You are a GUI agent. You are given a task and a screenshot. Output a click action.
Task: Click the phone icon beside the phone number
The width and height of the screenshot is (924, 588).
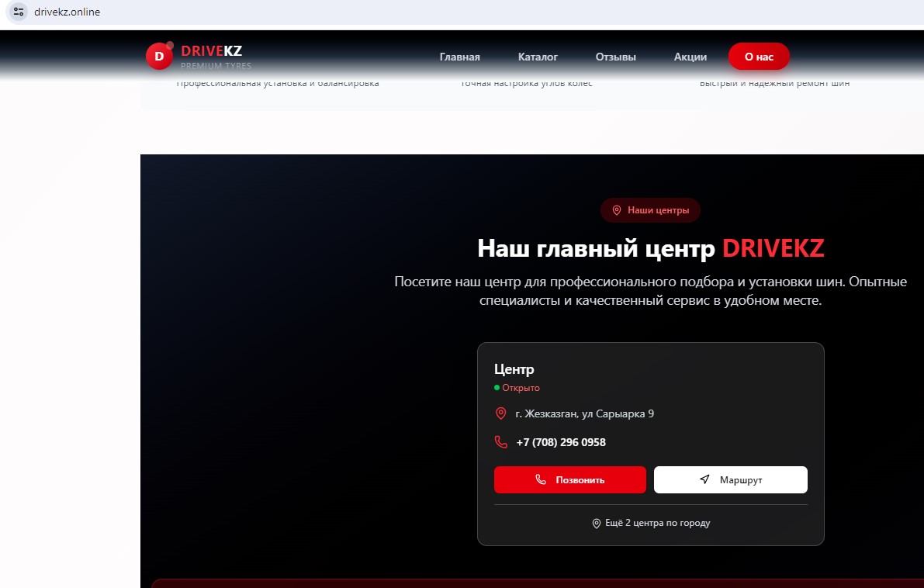(x=500, y=442)
